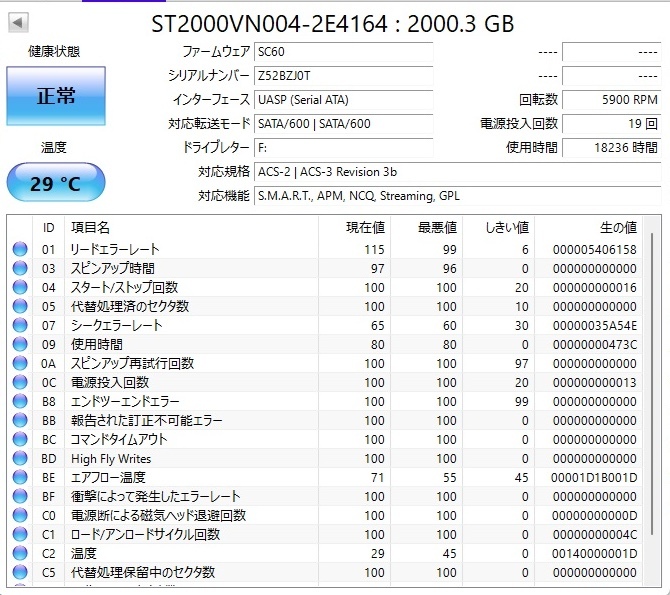The width and height of the screenshot is (670, 595).
Task: Click the status circle for ID BE
Action: [20, 477]
